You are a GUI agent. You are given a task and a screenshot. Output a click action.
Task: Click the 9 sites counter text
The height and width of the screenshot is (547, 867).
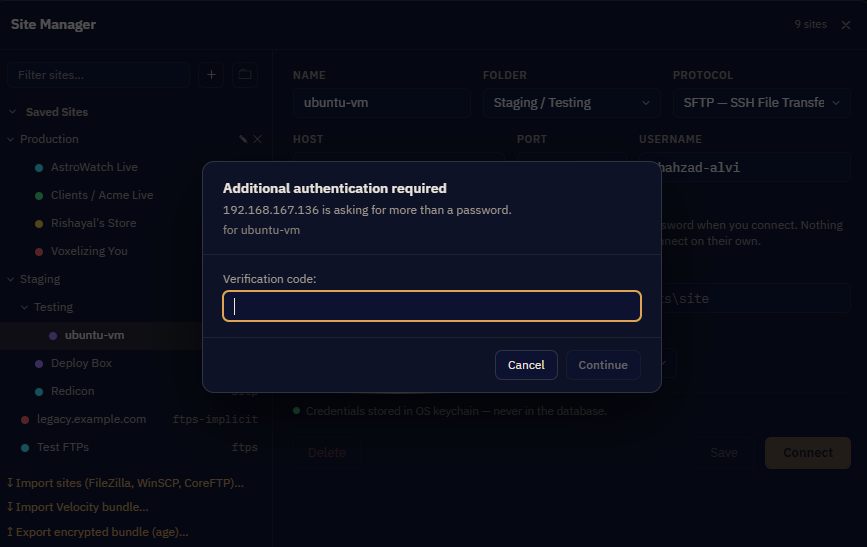[x=810, y=24]
